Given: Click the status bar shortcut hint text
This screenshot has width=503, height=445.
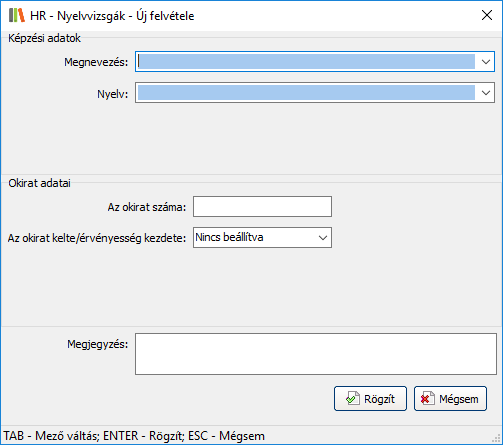Looking at the screenshot, I should pos(134,436).
